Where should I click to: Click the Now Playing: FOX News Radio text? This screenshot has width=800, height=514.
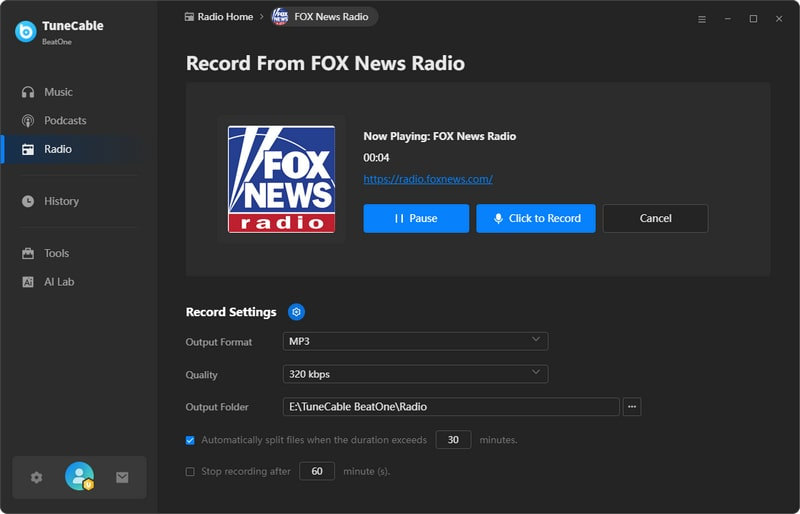coord(440,136)
